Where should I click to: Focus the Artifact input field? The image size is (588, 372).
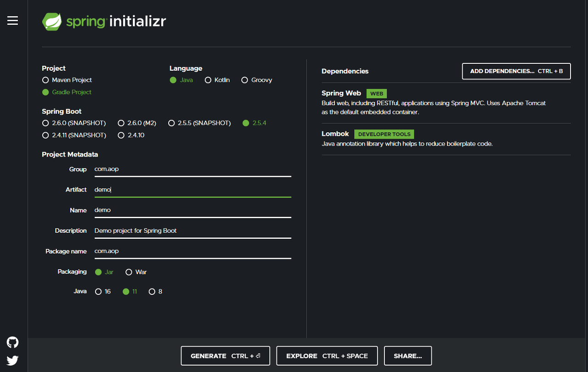tap(193, 190)
